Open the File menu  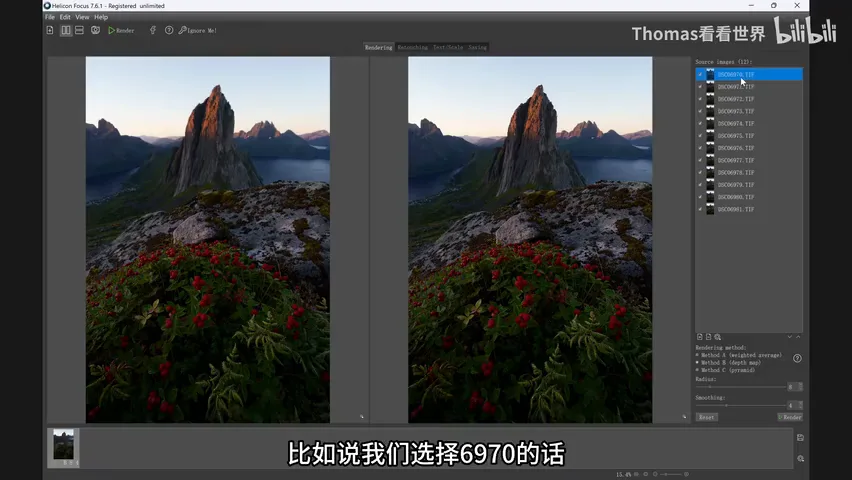click(x=50, y=17)
